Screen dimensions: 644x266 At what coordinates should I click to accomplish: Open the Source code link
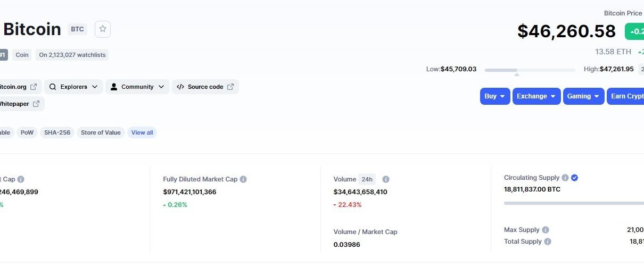[205, 87]
